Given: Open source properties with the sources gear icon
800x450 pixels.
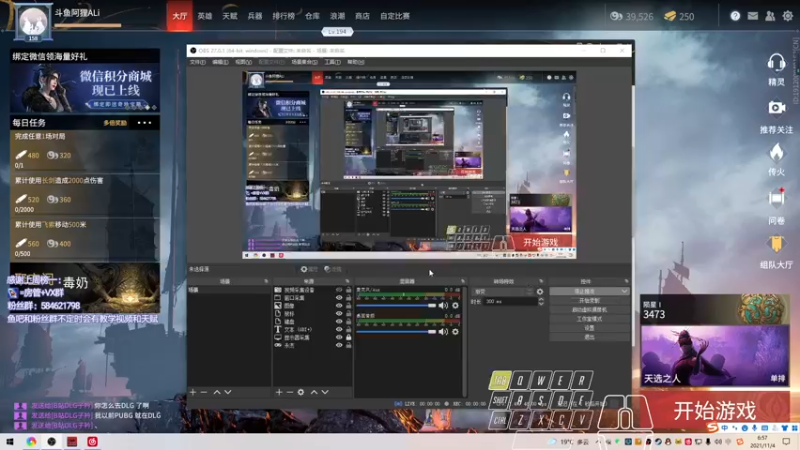Looking at the screenshot, I should point(301,392).
